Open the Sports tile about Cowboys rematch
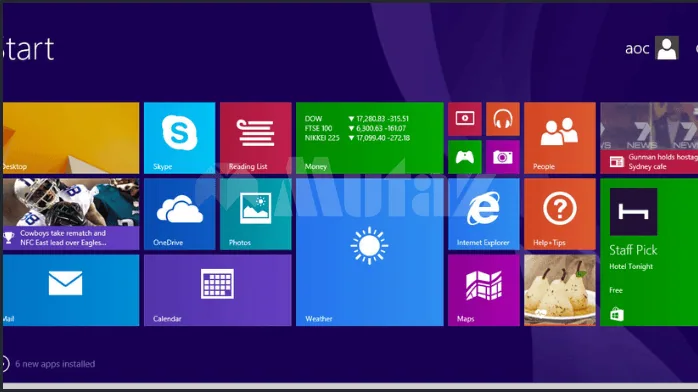Screen dimensions: 698x392 (x=71, y=214)
